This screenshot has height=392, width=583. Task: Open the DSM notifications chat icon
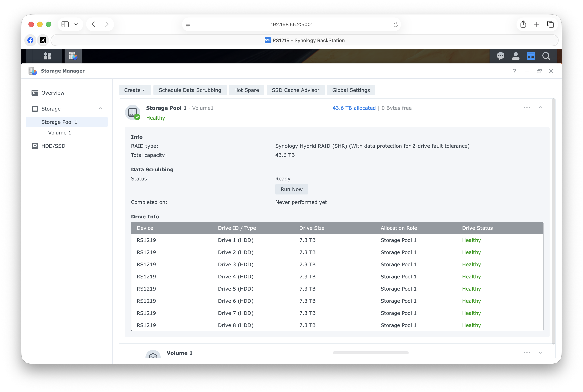[500, 56]
